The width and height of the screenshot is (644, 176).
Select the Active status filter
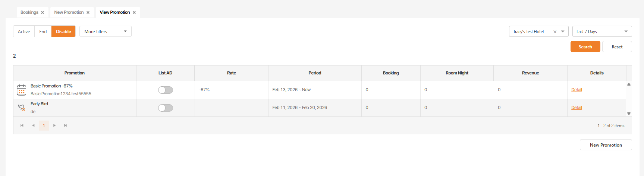coord(24,32)
